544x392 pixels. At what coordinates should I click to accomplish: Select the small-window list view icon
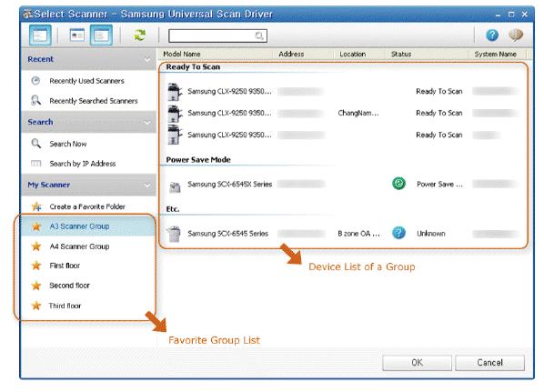click(x=76, y=35)
